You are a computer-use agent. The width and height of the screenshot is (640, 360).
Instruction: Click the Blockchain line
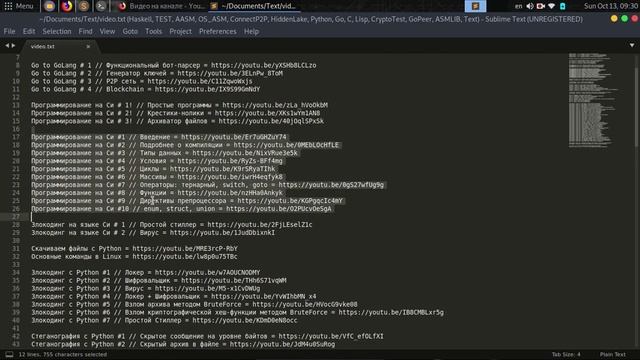tap(145, 89)
